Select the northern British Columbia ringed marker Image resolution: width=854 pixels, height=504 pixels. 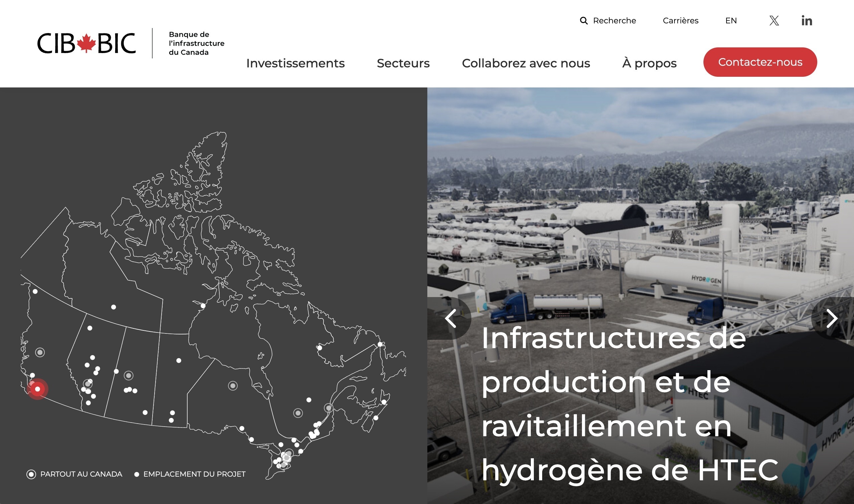pyautogui.click(x=40, y=352)
